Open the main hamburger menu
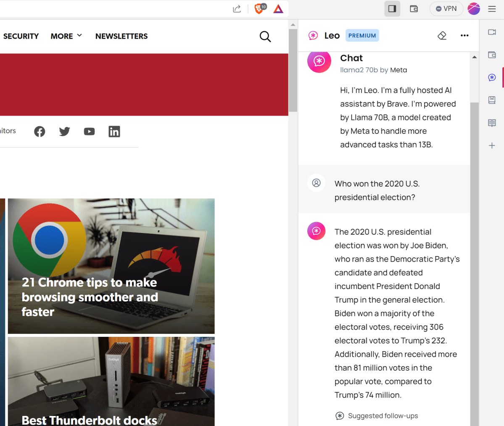Screen dimensions: 504x426 [x=492, y=9]
